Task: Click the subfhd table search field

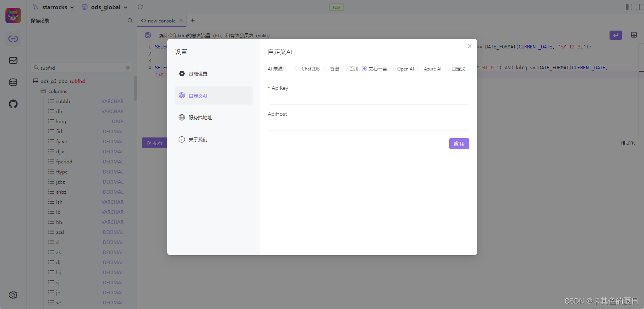Action: pyautogui.click(x=82, y=68)
